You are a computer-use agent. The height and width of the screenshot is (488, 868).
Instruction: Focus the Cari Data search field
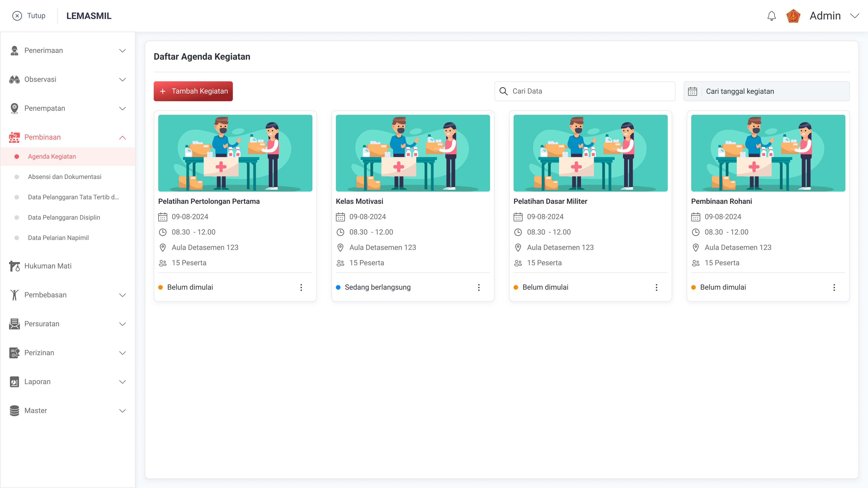point(590,91)
